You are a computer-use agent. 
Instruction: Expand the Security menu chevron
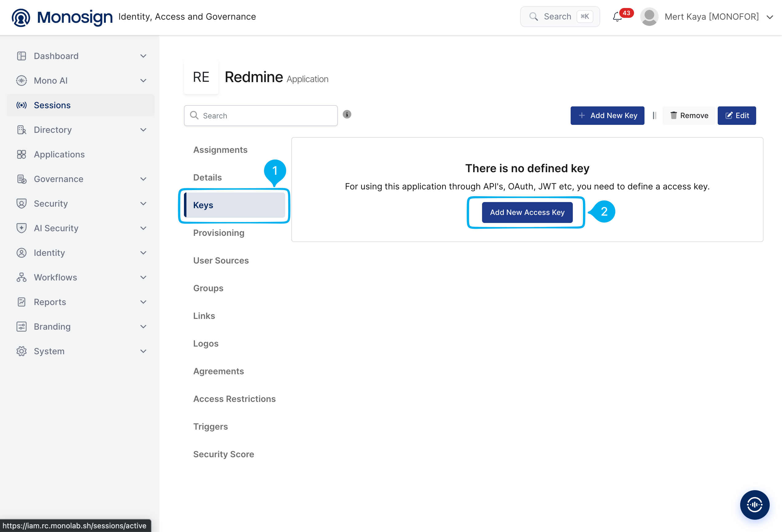143,204
